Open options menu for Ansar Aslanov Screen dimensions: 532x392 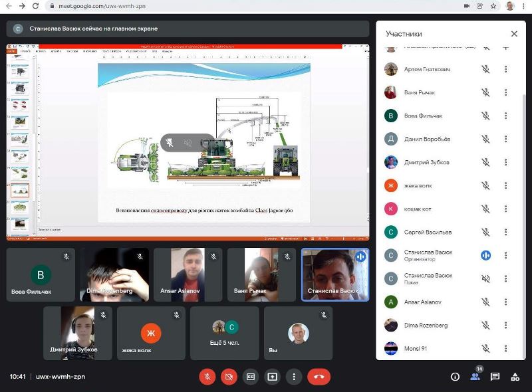pos(505,302)
